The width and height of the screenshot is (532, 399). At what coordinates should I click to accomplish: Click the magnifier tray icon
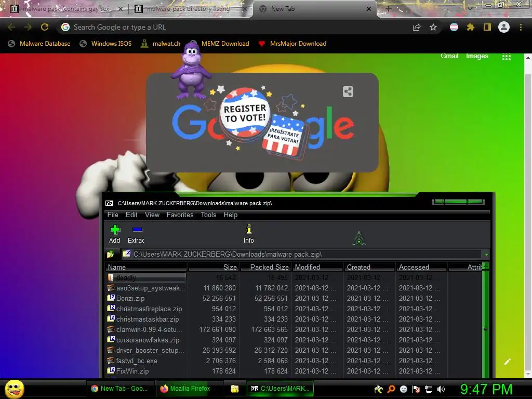click(x=391, y=389)
